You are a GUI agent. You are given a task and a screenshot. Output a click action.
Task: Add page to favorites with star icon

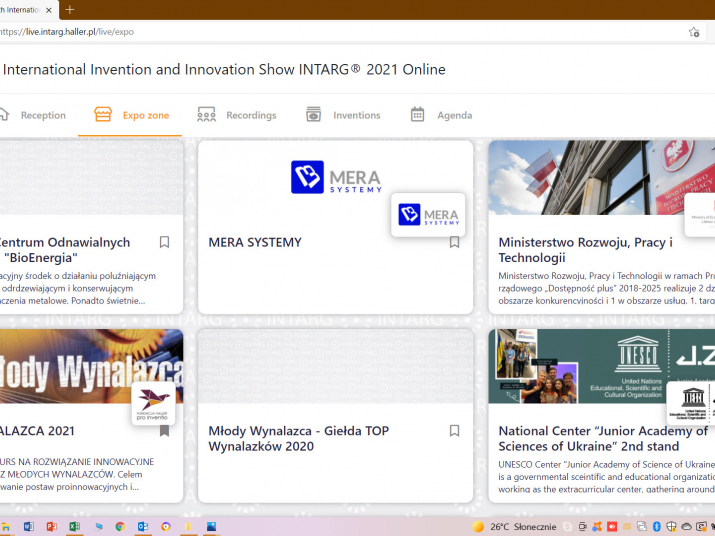click(x=694, y=32)
